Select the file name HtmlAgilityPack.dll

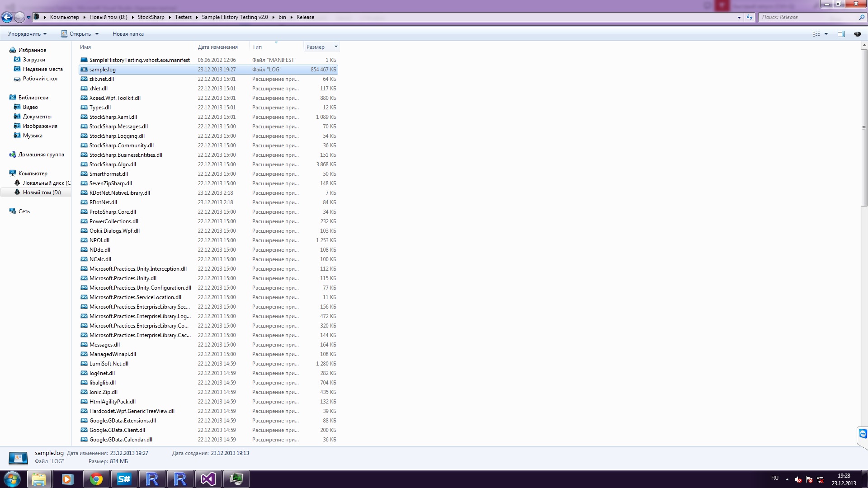click(x=113, y=402)
